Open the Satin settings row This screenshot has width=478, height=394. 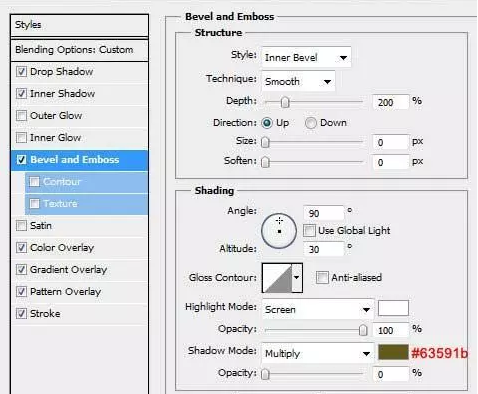79,226
